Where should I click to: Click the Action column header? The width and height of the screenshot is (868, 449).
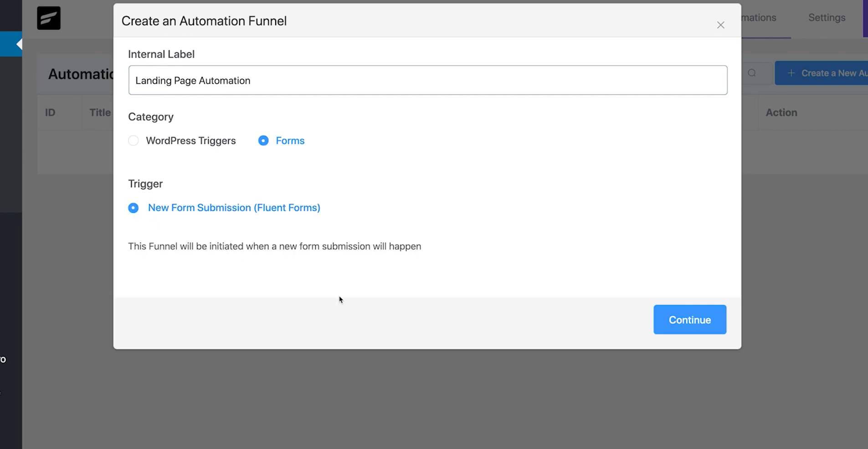click(x=781, y=112)
